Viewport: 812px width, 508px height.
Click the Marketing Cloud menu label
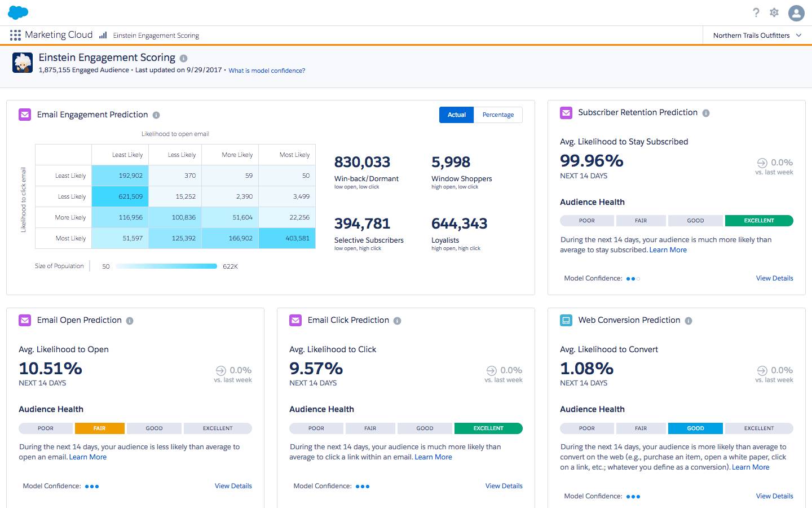click(59, 35)
